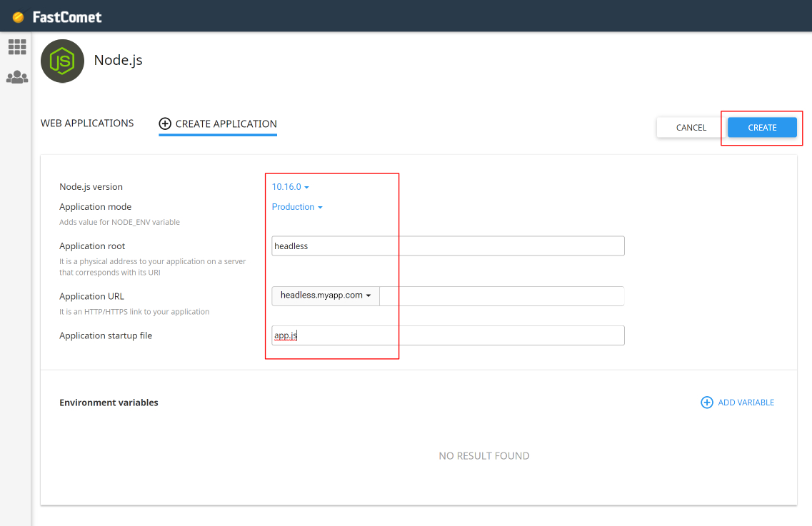The width and height of the screenshot is (812, 526).
Task: Click the Node.js page title
Action: click(119, 60)
